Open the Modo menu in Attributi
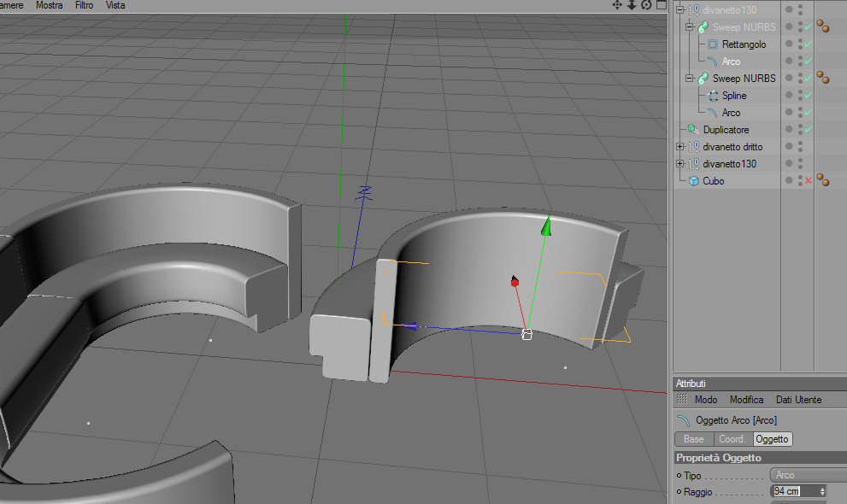Screen dimensions: 847x504 (706, 399)
